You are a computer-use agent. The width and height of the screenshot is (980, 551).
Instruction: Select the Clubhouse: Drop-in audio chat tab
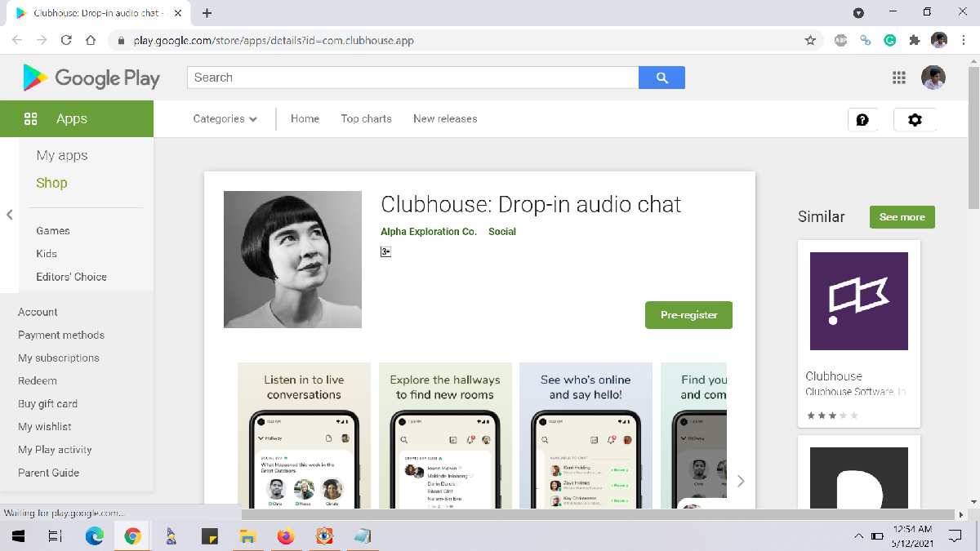[99, 13]
